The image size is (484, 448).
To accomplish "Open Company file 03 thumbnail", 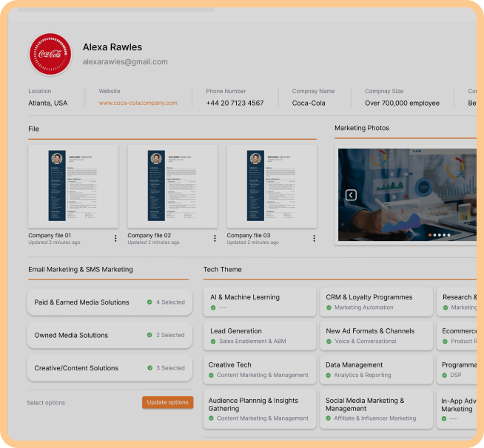I will pos(272,186).
